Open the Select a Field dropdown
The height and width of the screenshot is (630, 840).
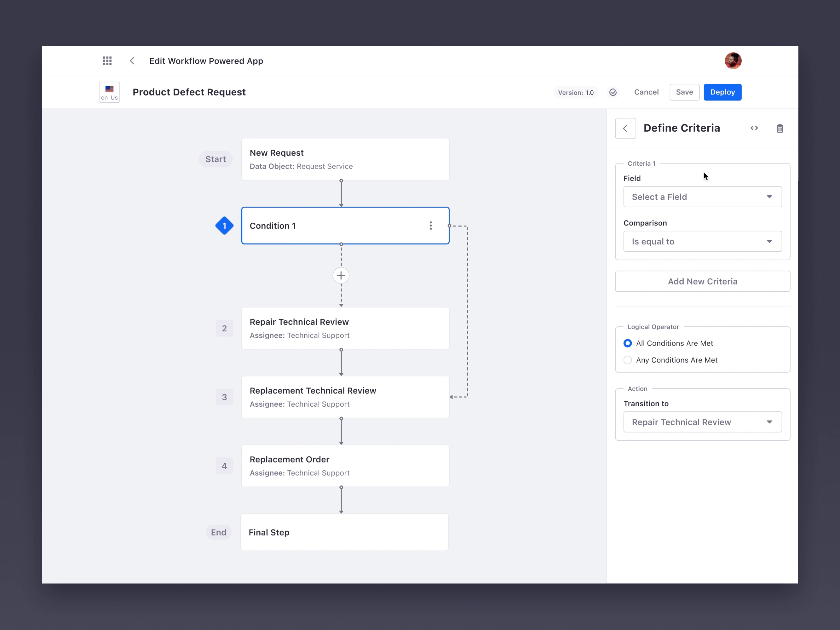coord(703,197)
